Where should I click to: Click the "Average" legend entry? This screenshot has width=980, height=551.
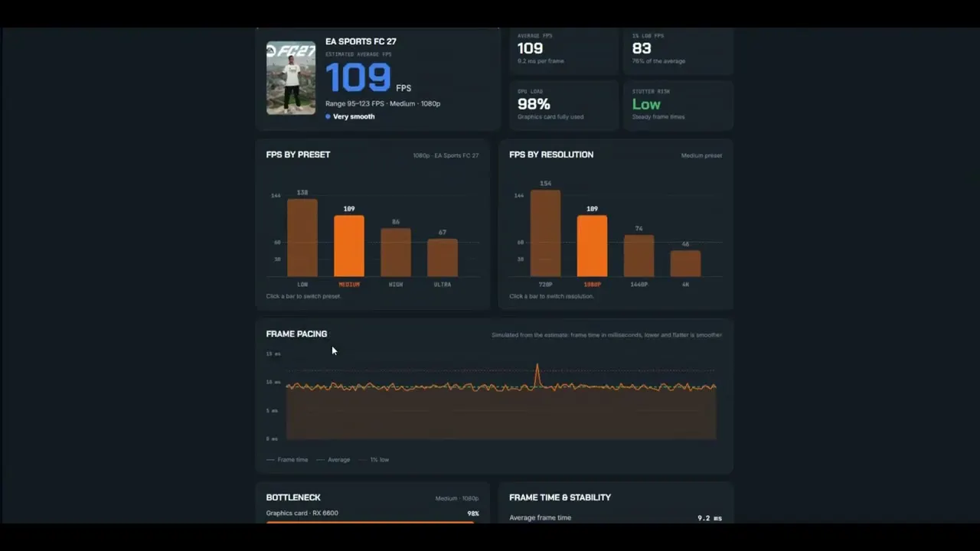coord(333,460)
